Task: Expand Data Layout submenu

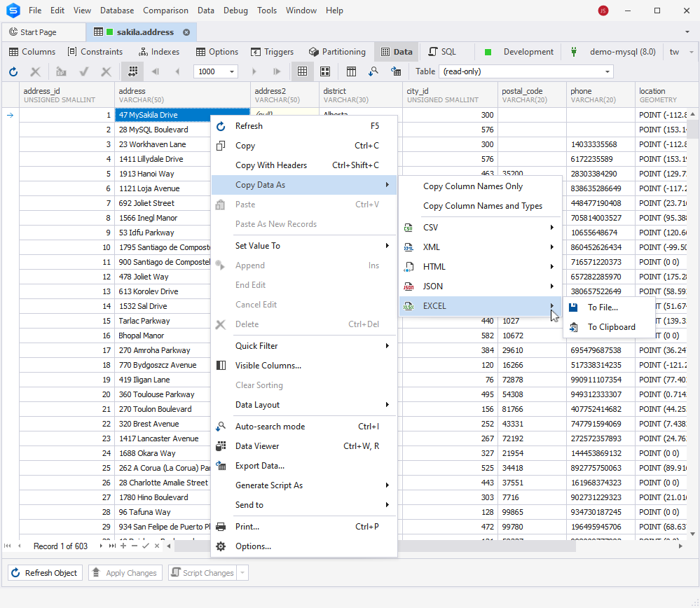Action: pyautogui.click(x=304, y=404)
